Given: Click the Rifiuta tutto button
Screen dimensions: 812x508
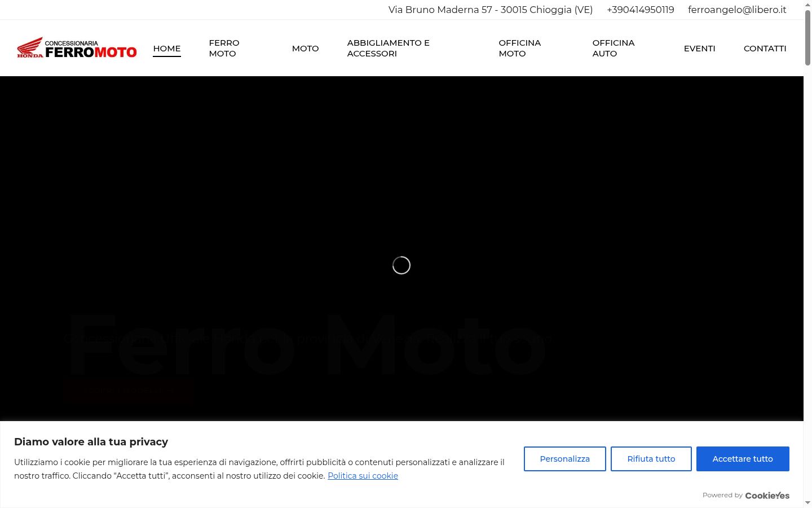Looking at the screenshot, I should click(x=651, y=459).
